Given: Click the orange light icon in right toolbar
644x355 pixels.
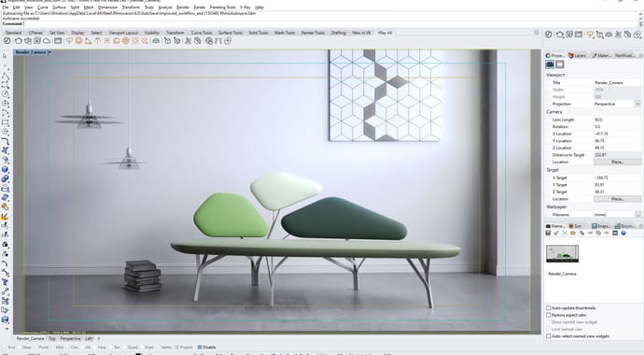Looking at the screenshot, I should click(x=590, y=35).
